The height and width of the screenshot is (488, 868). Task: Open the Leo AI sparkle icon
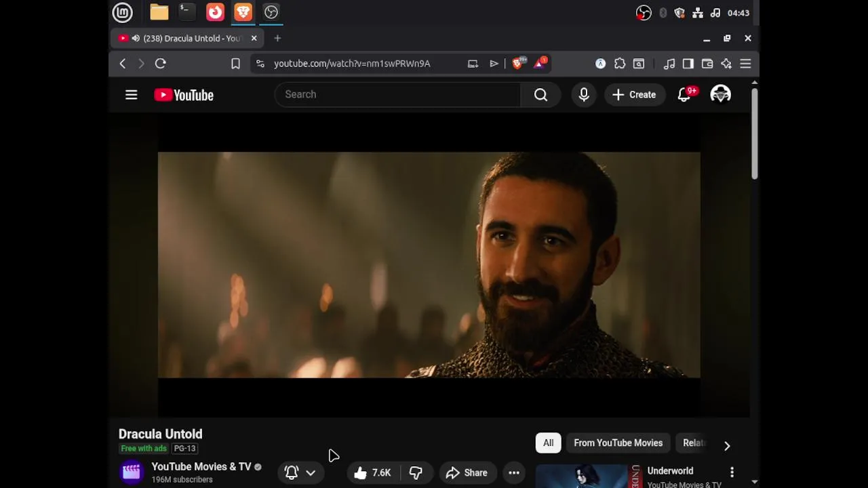726,64
